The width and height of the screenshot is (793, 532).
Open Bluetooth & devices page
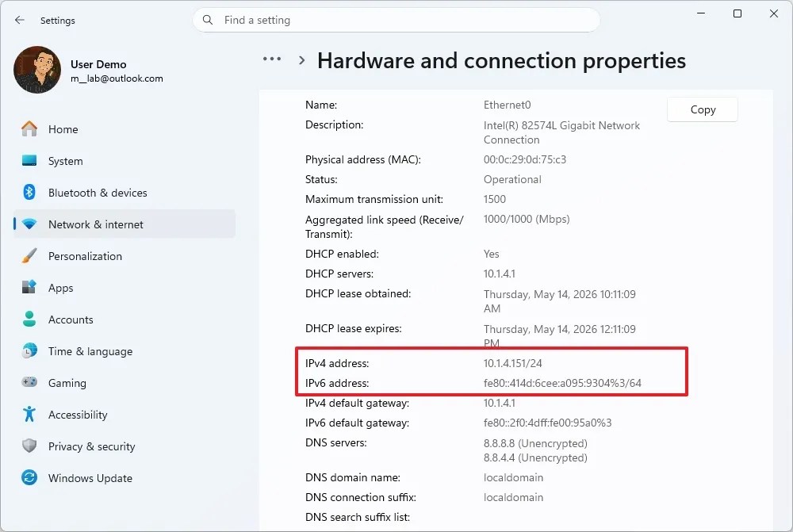pos(125,193)
